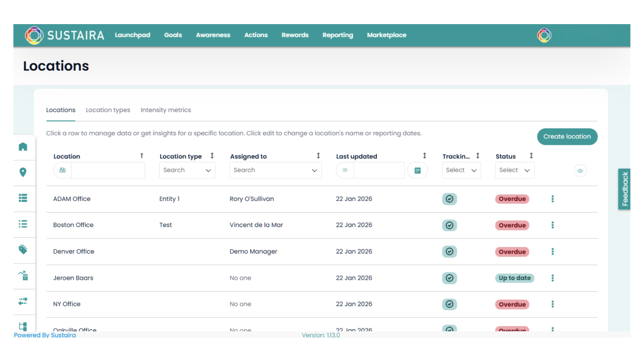
Task: Select the location pin icon in the sidebar
Action: 23,172
